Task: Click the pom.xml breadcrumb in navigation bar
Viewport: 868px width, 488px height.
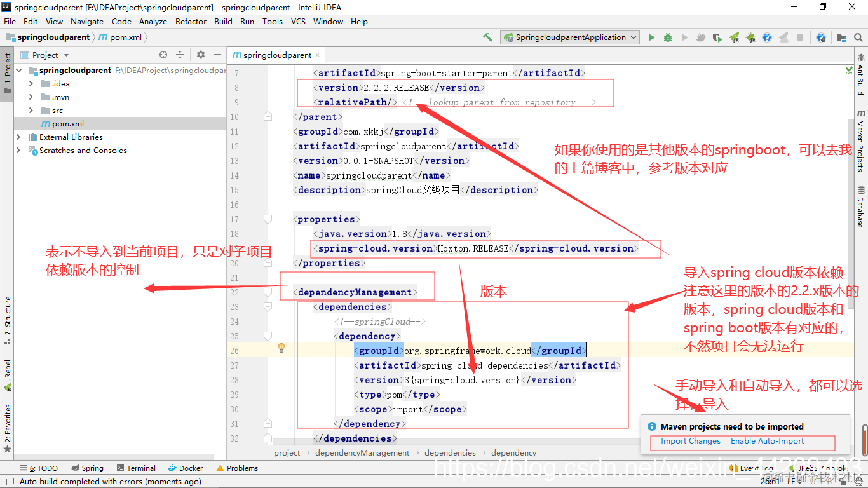Action: tap(121, 37)
